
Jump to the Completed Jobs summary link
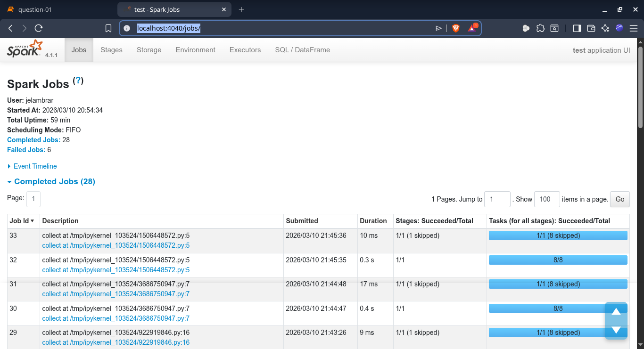pyautogui.click(x=33, y=140)
